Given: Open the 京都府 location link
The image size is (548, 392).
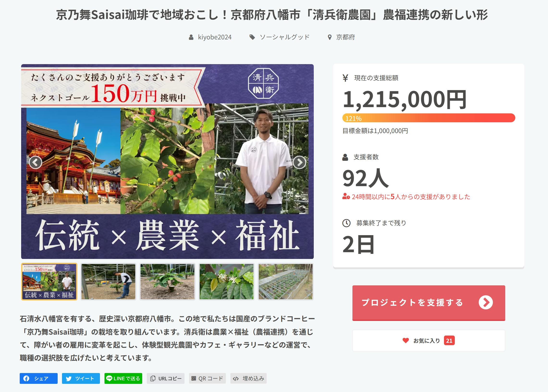Looking at the screenshot, I should click(x=345, y=37).
